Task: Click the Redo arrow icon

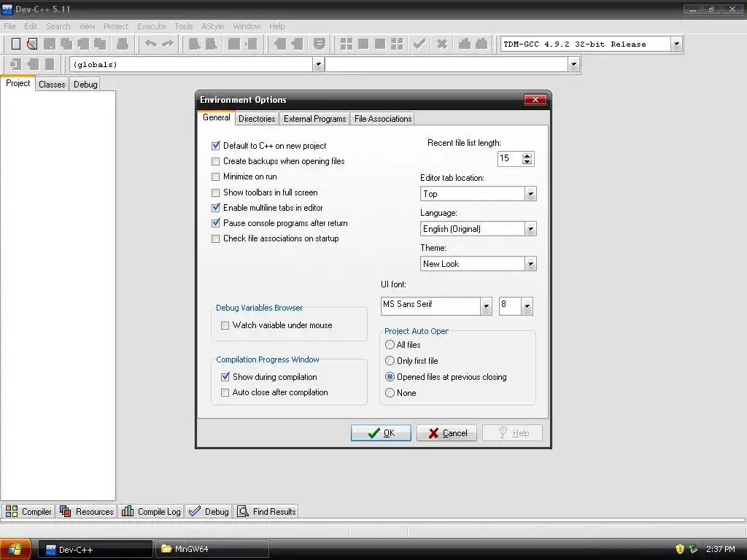Action: pyautogui.click(x=168, y=44)
